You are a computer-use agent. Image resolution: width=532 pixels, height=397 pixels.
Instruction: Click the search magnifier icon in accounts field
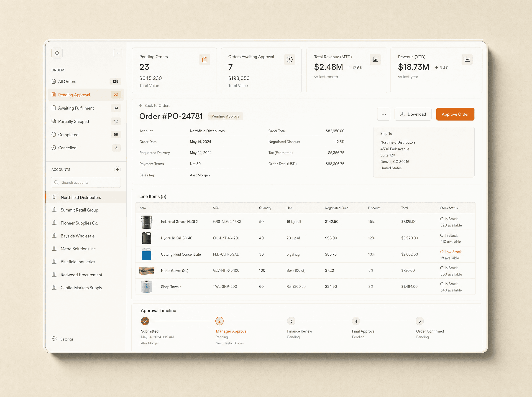tap(56, 182)
